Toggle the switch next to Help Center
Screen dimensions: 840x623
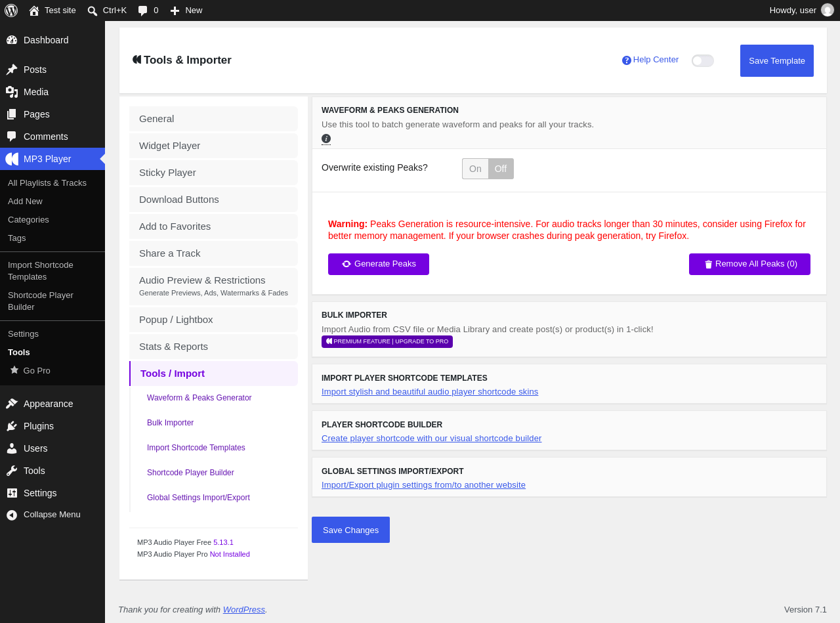click(x=703, y=60)
